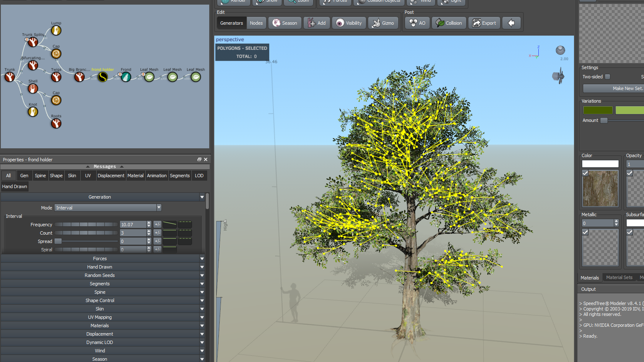Disable the Color texture map checkbox
Screen dimensions: 644x362
point(585,173)
